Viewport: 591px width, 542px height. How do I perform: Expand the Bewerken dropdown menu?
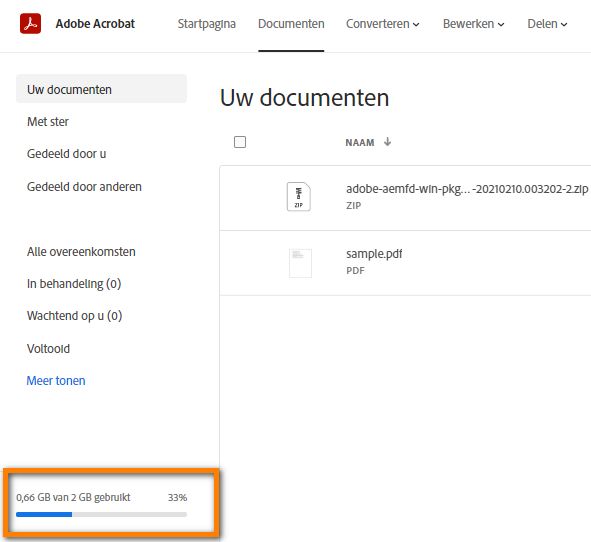pos(473,24)
